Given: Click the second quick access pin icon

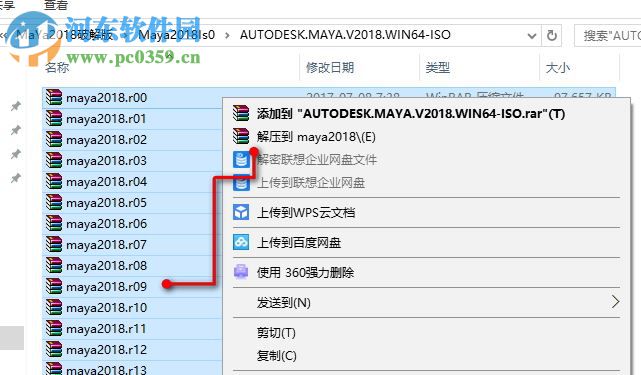Looking at the screenshot, I should 16,130.
